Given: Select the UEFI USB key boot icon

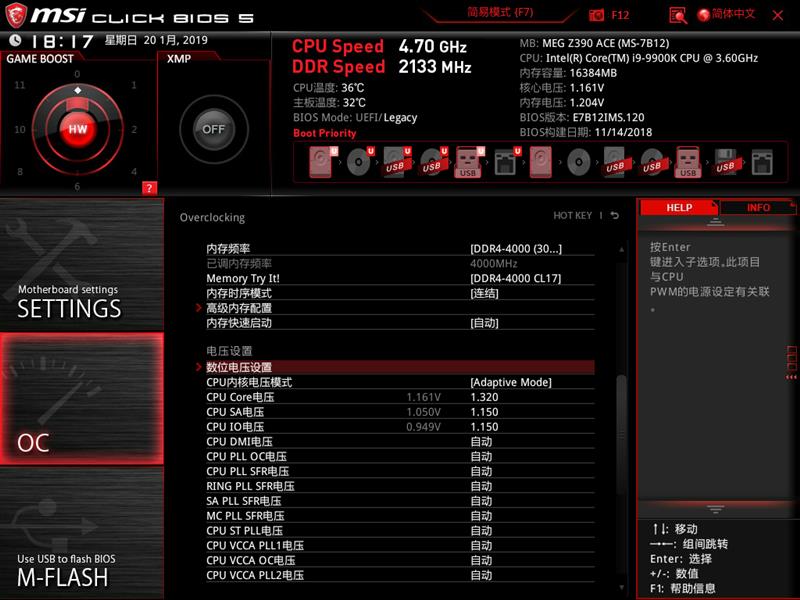Looking at the screenshot, I should pyautogui.click(x=469, y=162).
